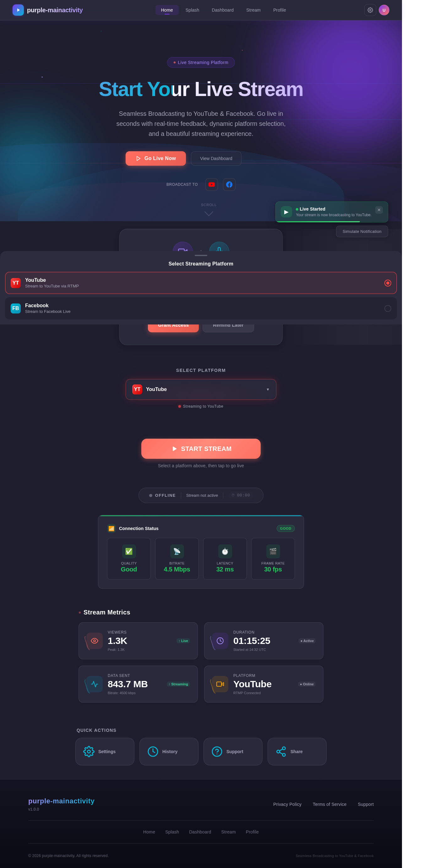Viewport: 445px width, 868px height.
Task: Expand the YouTube platform dropdown
Action: pos(201,389)
